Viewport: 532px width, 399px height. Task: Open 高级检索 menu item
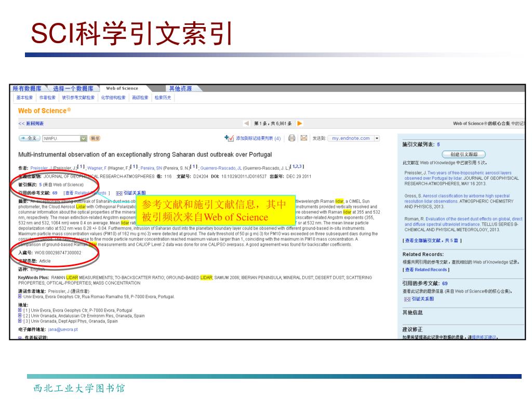140,98
